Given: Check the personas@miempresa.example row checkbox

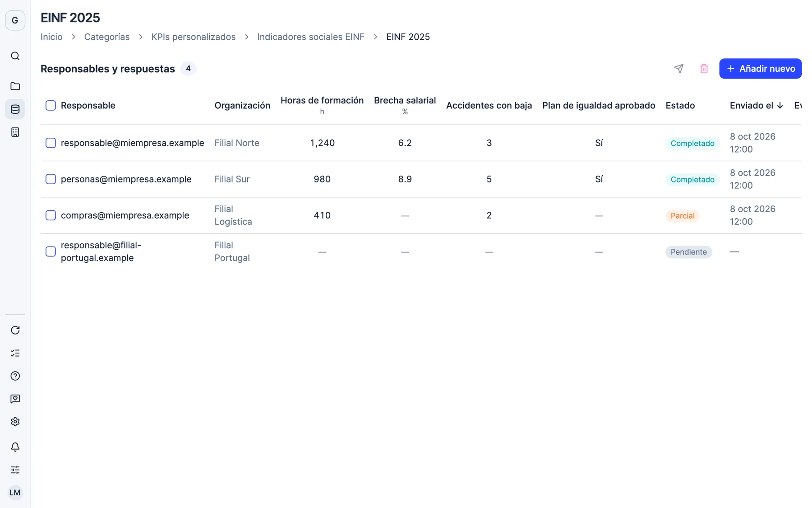Looking at the screenshot, I should coord(51,179).
